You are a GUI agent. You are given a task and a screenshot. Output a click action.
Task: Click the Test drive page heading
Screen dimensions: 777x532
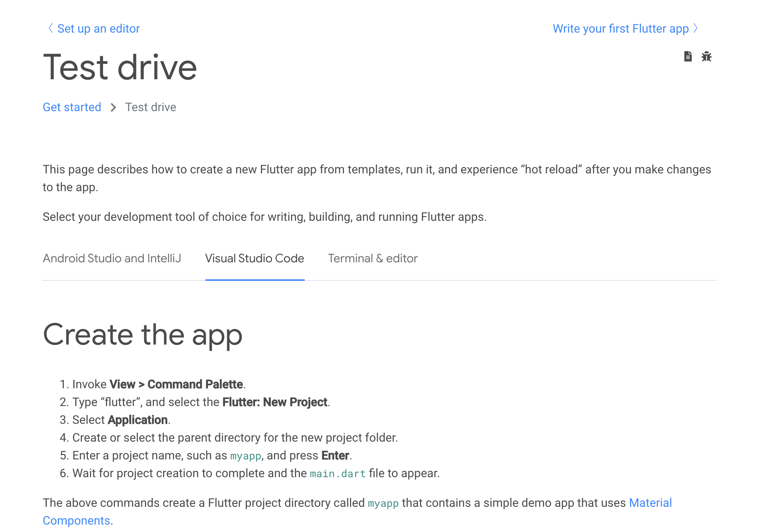pos(120,67)
